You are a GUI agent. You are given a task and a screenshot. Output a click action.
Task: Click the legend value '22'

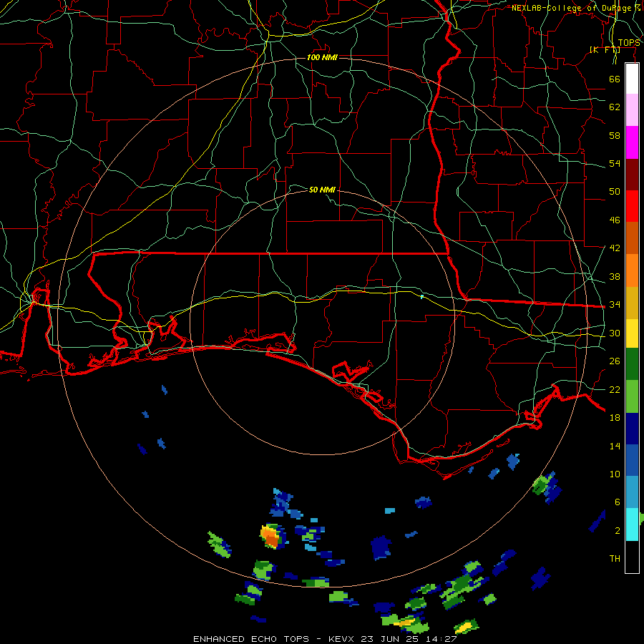tap(615, 389)
